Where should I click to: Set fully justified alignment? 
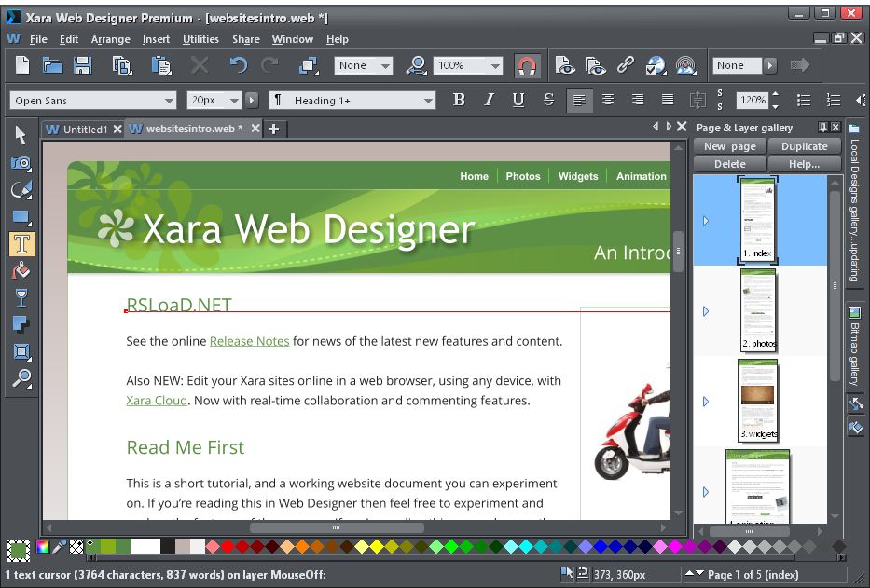668,100
